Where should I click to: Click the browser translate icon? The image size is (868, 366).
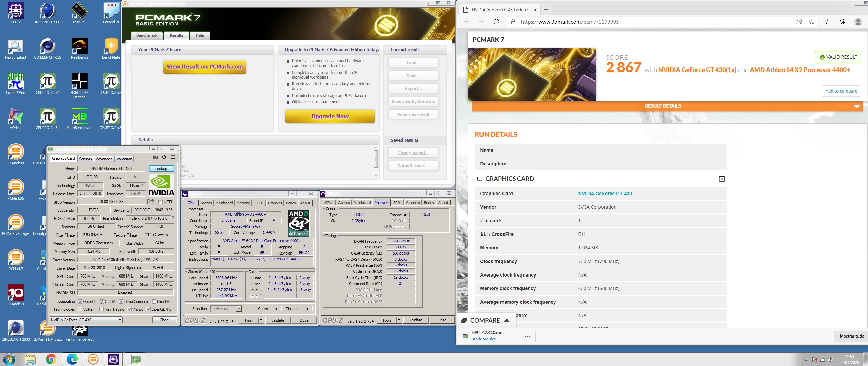click(x=799, y=22)
